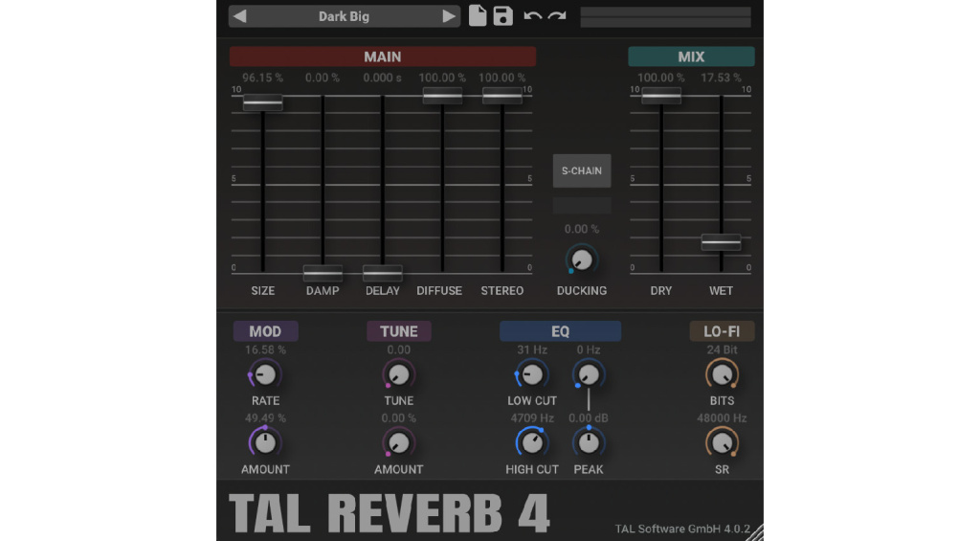The image size is (980, 541).
Task: Click the LO-FI SR knob
Action: pyautogui.click(x=722, y=442)
